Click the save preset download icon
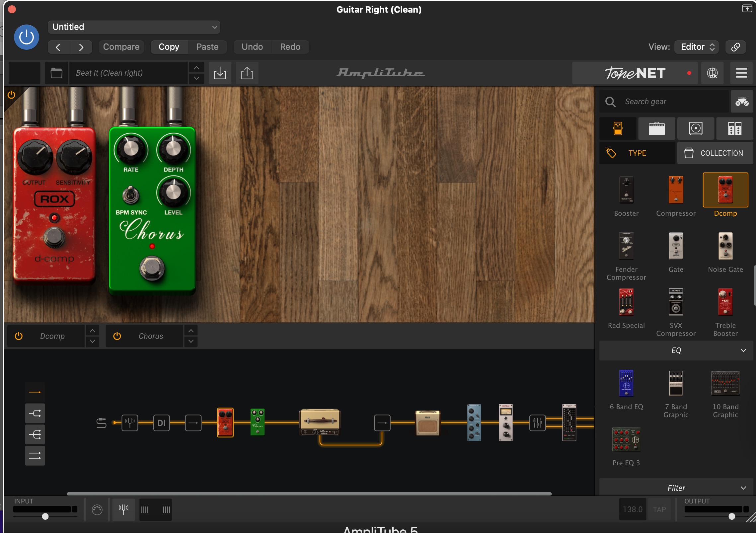Viewport: 756px width, 533px height. (x=220, y=73)
